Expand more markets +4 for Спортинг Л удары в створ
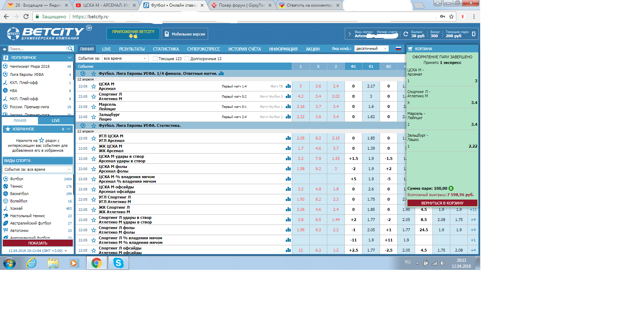Screen dimensions: 644x331 pos(473,220)
